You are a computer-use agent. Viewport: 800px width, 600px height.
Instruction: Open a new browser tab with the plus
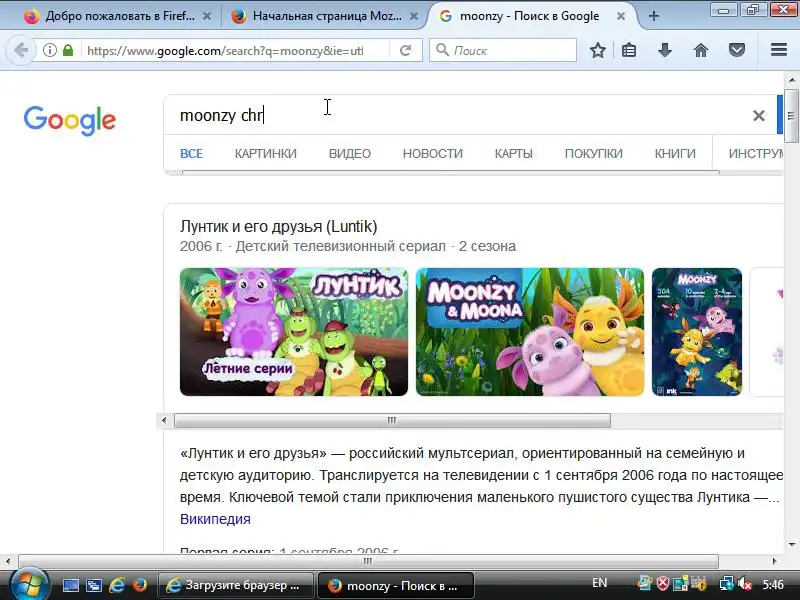tap(654, 16)
